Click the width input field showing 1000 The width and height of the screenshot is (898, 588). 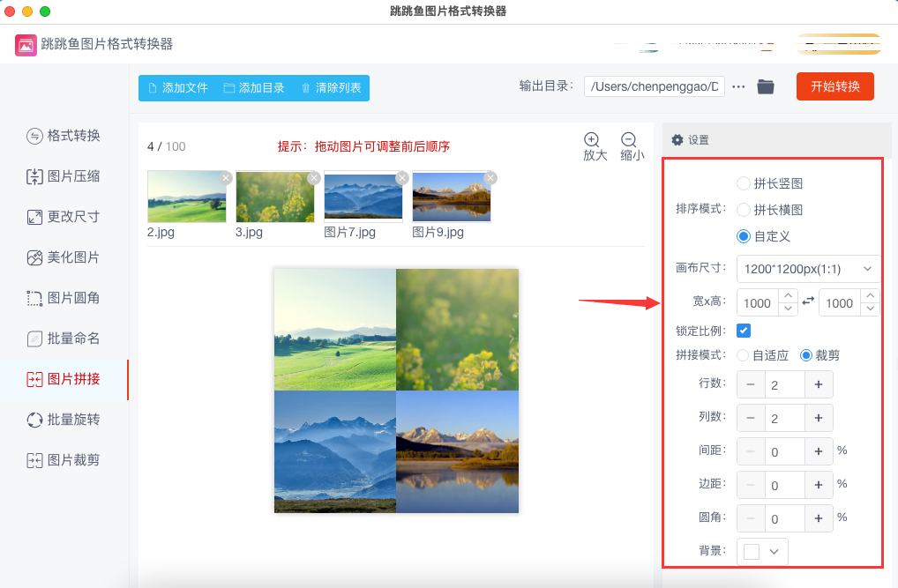757,303
